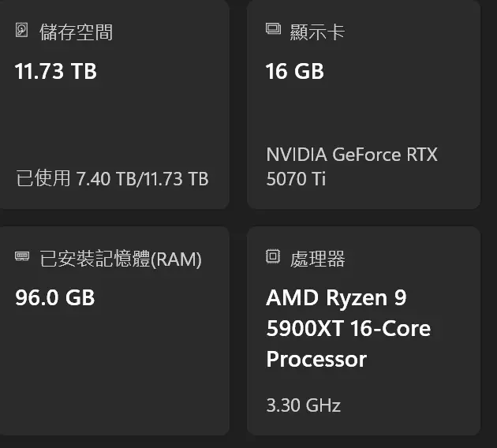Viewport: 497px width, 448px height.
Task: Click the graphics card icon
Action: click(273, 29)
